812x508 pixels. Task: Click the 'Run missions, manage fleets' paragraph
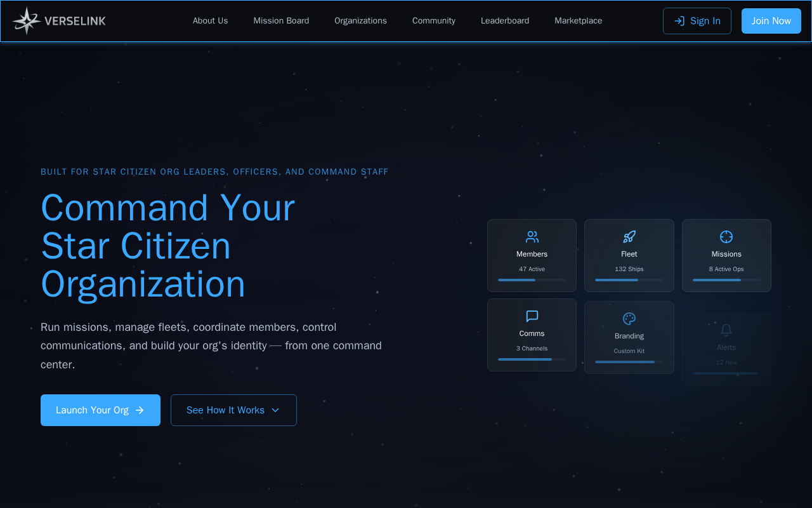[211, 346]
